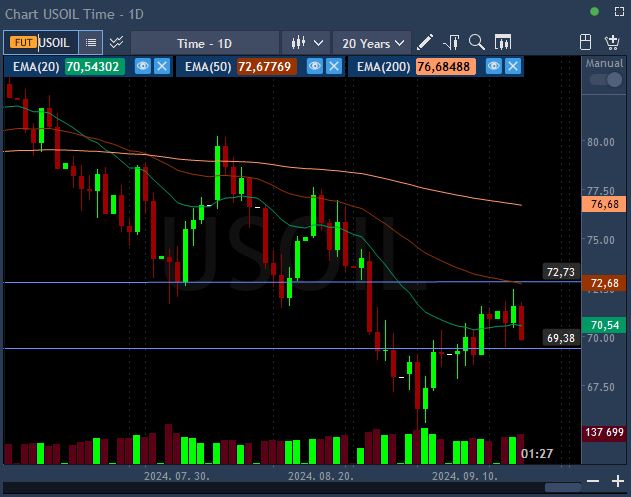
Task: Toggle EMA(200) visibility eye
Action: [x=494, y=66]
